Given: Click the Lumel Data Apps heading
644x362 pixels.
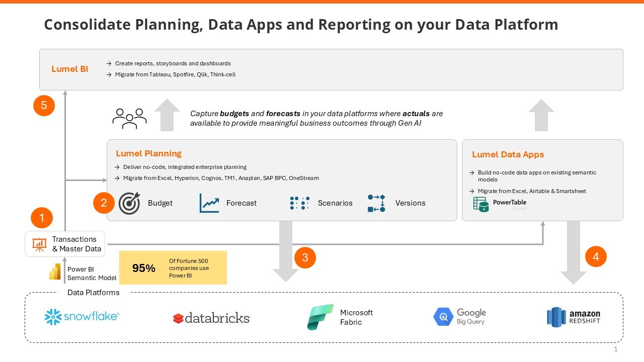Looking at the screenshot, I should (508, 154).
